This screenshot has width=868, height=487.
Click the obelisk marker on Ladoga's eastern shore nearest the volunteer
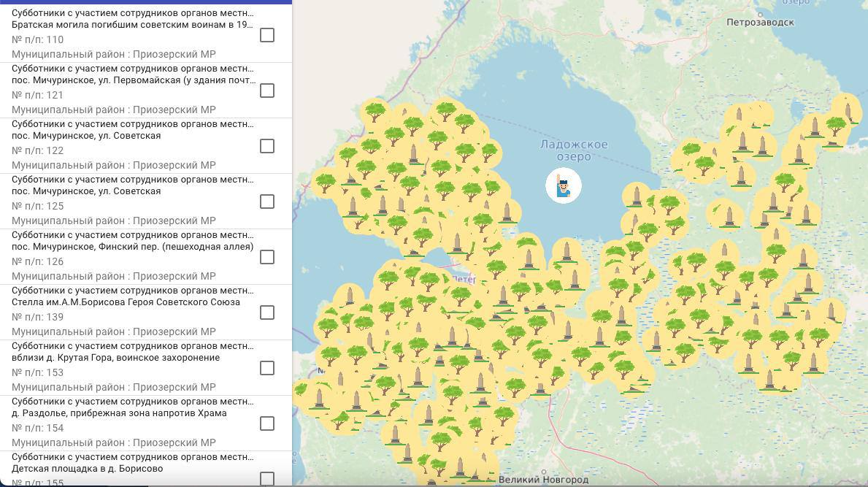[637, 197]
